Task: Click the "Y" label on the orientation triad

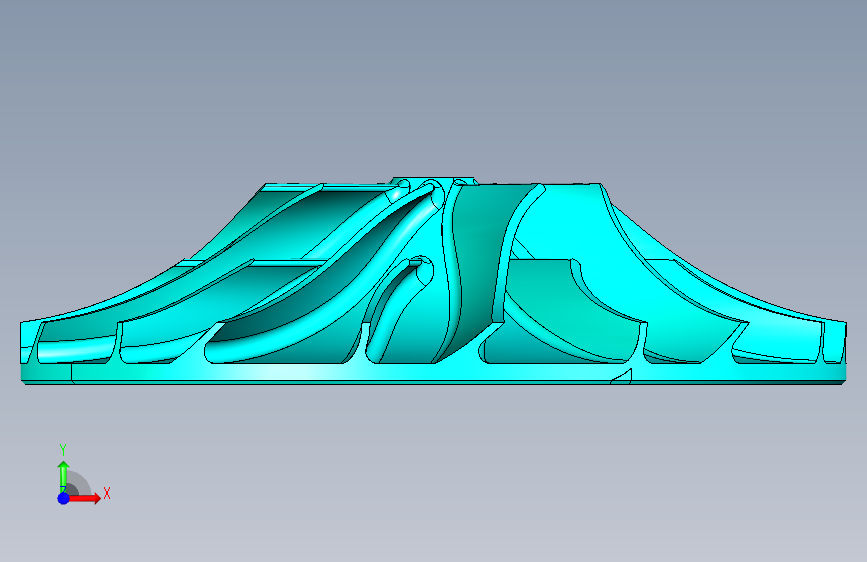Action: [63, 450]
